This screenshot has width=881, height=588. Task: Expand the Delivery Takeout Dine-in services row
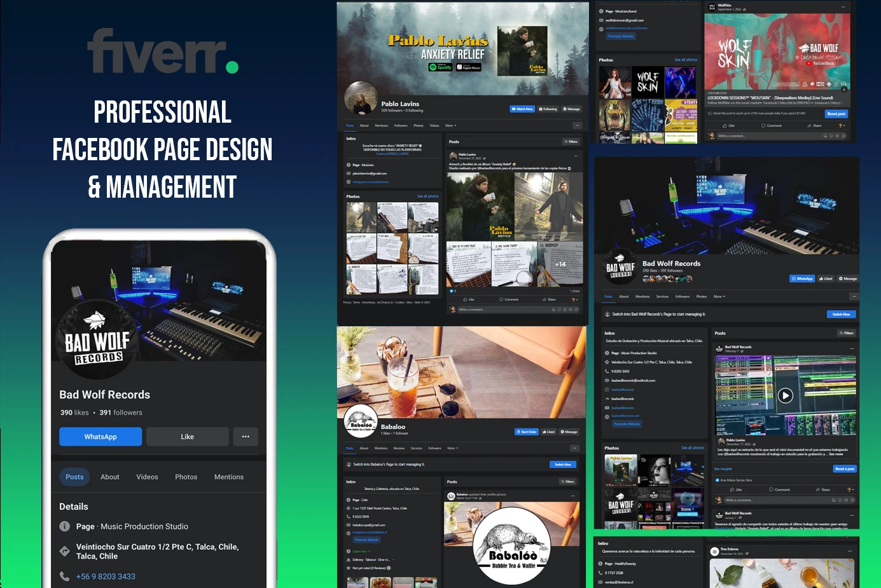(x=372, y=560)
